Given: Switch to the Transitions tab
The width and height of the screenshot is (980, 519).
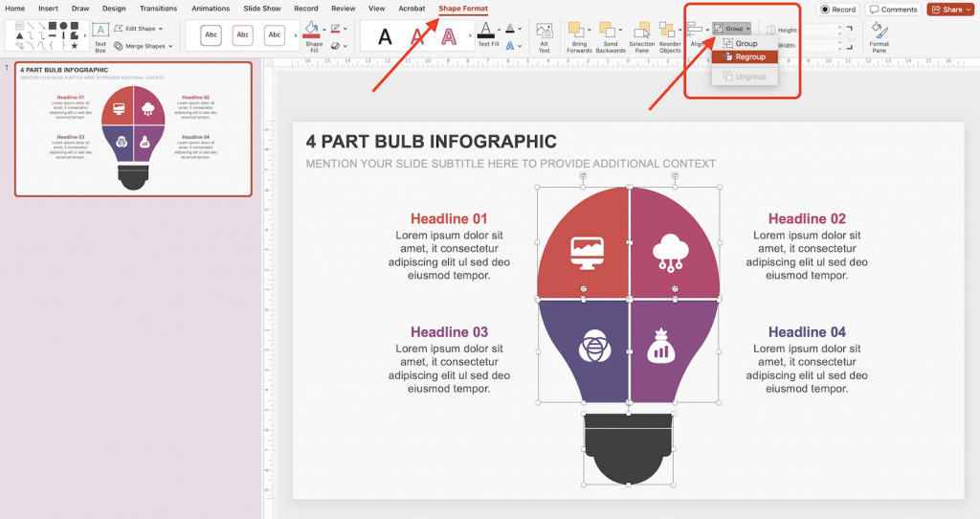Looking at the screenshot, I should 158,9.
